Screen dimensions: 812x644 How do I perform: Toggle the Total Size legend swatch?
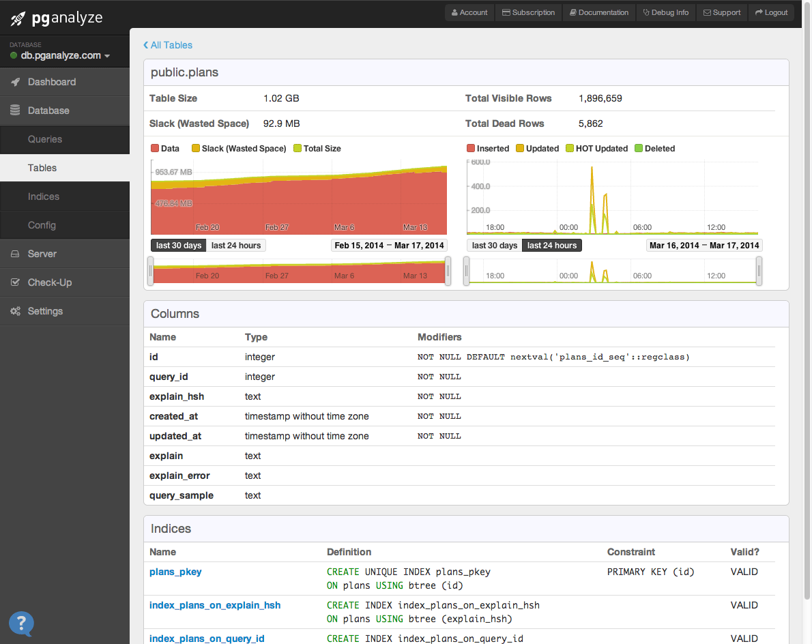(x=298, y=148)
